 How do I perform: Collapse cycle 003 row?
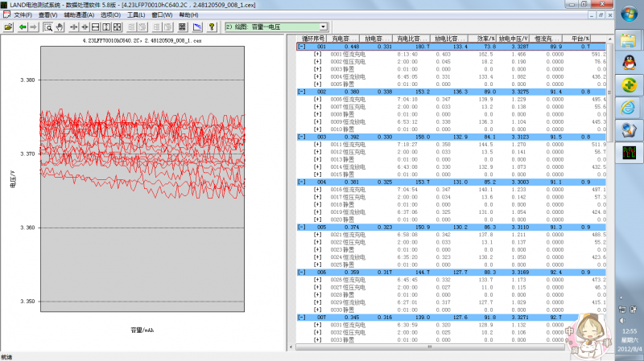302,137
